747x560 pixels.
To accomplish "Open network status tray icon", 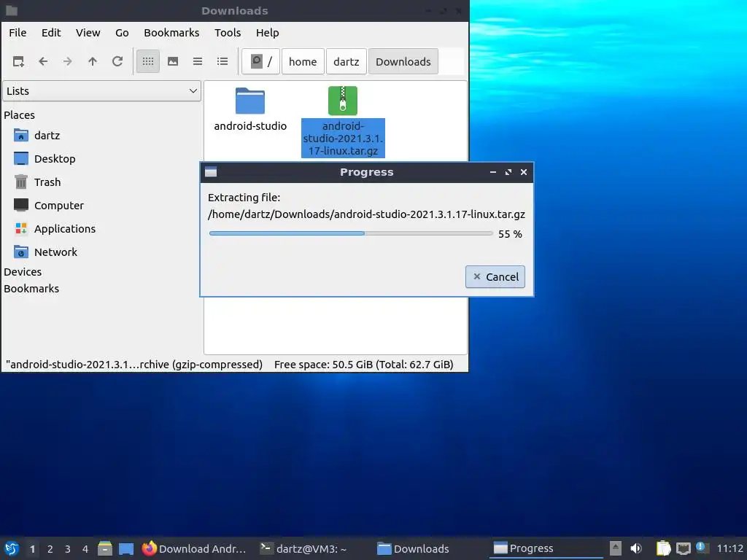I will (x=683, y=548).
